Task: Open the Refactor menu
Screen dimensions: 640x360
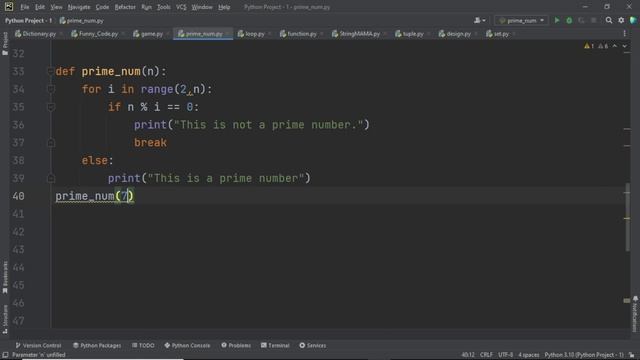Action: pyautogui.click(x=125, y=7)
